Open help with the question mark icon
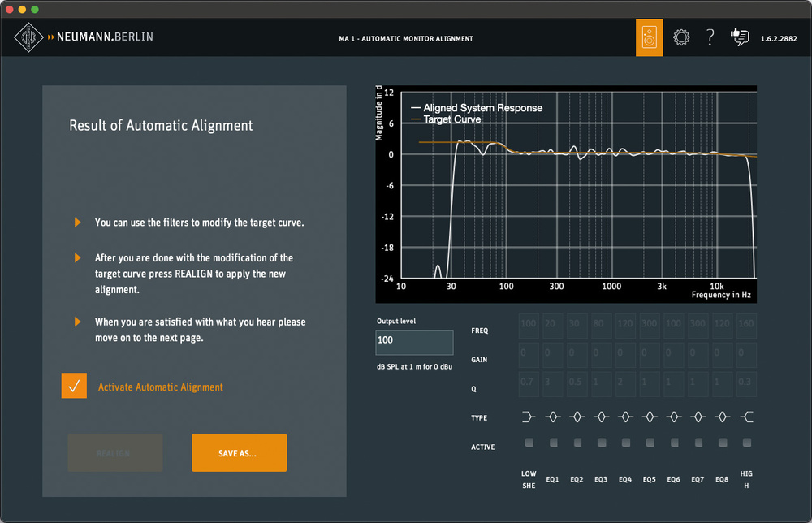Image resolution: width=812 pixels, height=523 pixels. coord(710,37)
